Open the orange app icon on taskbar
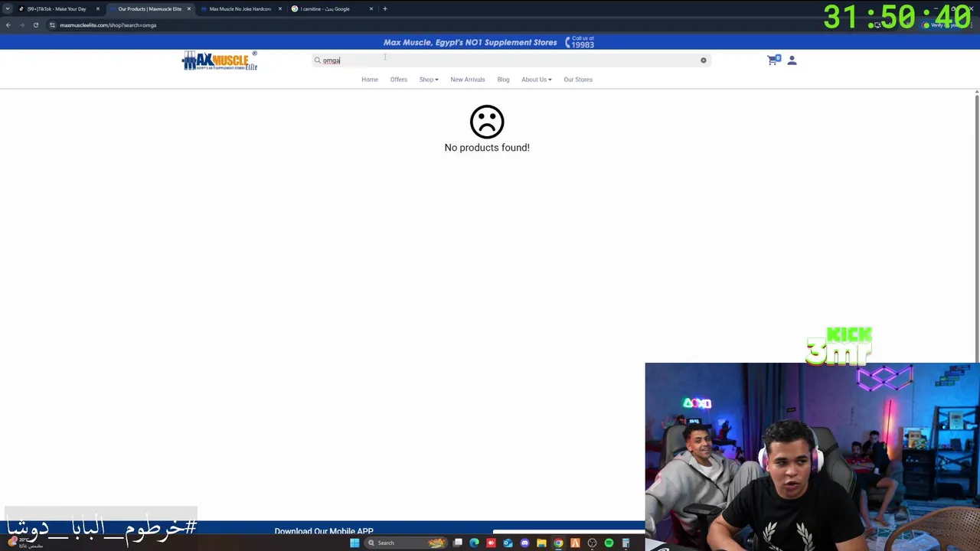The width and height of the screenshot is (980, 551). click(575, 543)
